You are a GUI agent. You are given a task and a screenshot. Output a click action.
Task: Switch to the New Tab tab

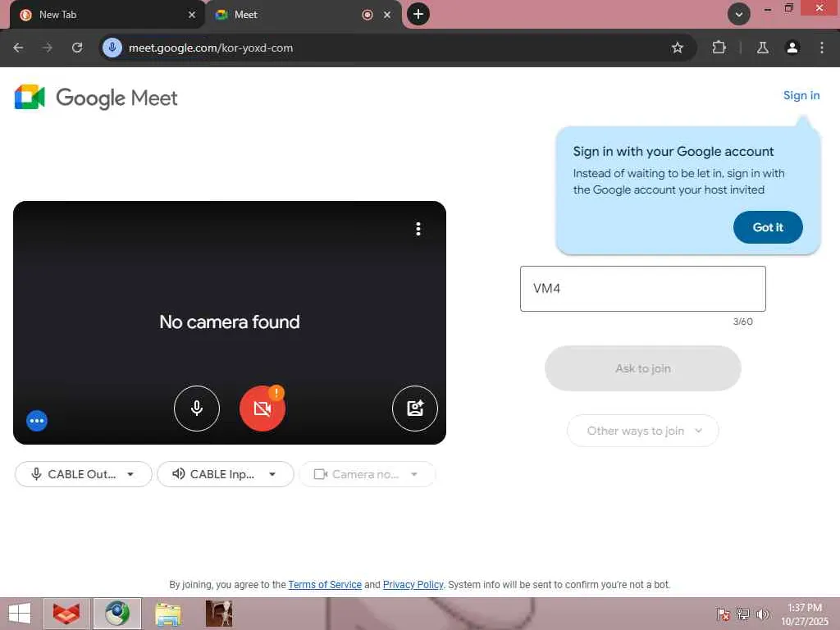click(x=107, y=15)
